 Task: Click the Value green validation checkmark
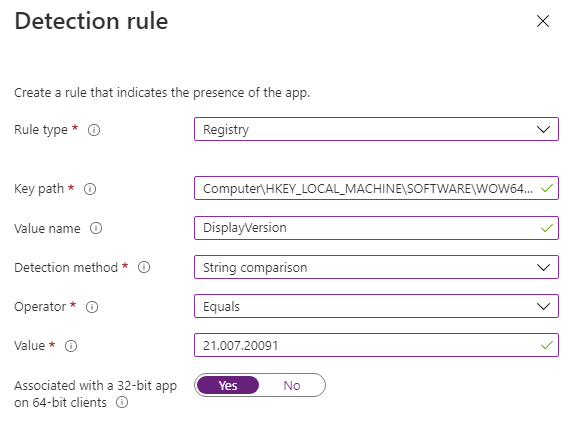click(x=547, y=345)
